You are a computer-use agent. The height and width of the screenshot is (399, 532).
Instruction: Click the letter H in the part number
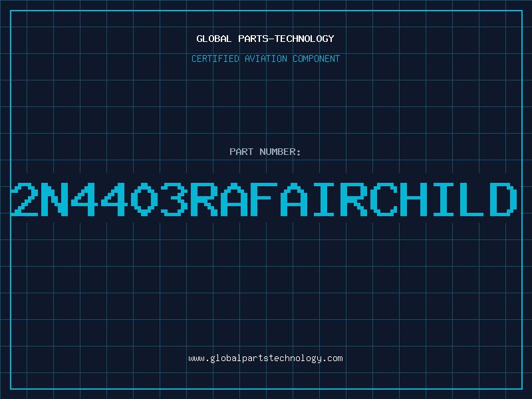point(413,199)
